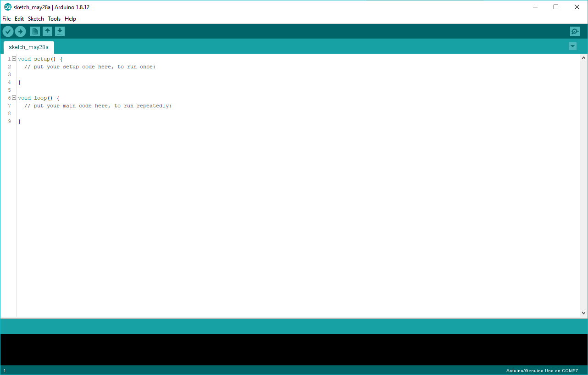
Task: Click the Upload icon next to Verify
Action: pos(20,31)
